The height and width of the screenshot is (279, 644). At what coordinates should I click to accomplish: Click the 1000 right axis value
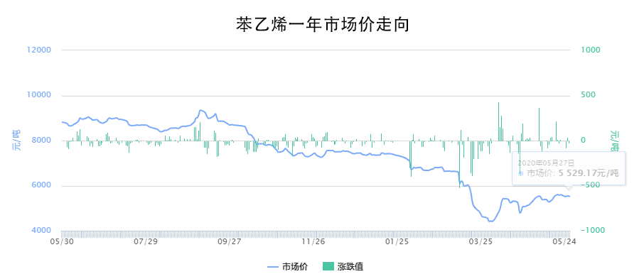pyautogui.click(x=591, y=50)
